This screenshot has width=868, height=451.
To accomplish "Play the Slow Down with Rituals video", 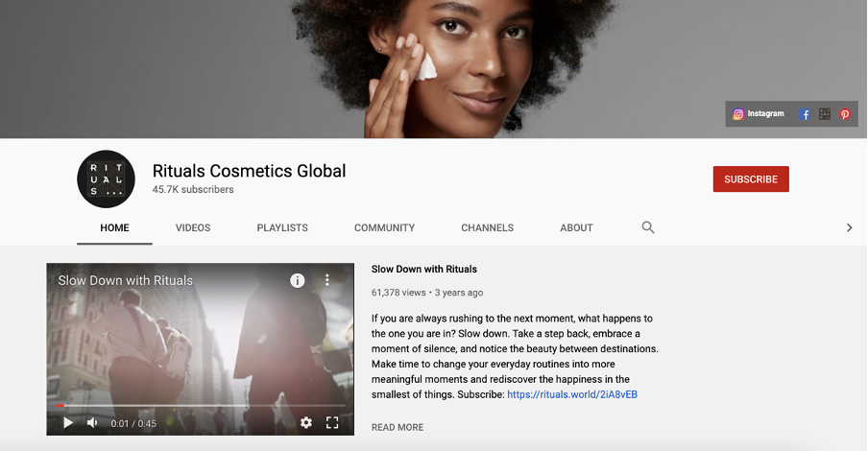I will click(x=68, y=422).
